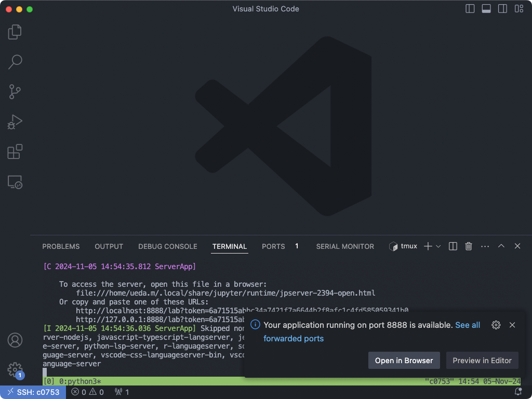The image size is (532, 399).
Task: Open the Customize Layout options
Action: point(519,9)
